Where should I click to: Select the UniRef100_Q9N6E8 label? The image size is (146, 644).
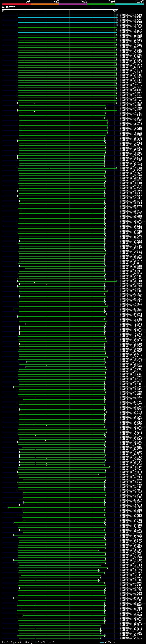click(x=131, y=77)
